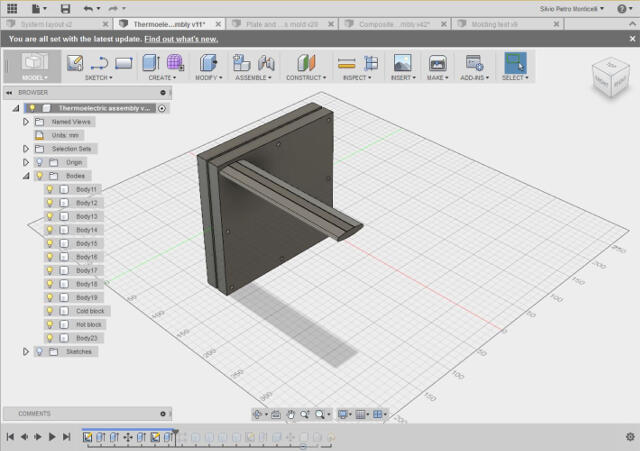Hide the Cold block body
This screenshot has height=451, width=640.
point(50,311)
